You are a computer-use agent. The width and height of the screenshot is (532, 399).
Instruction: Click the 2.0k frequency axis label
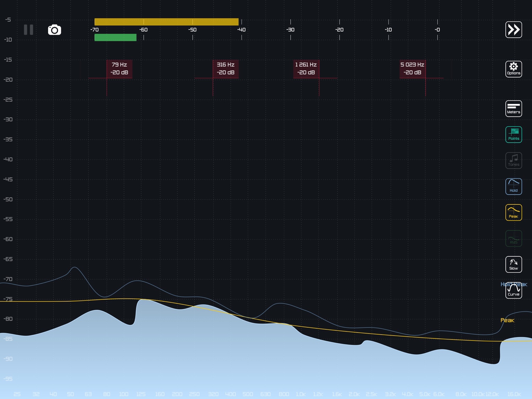tap(354, 394)
